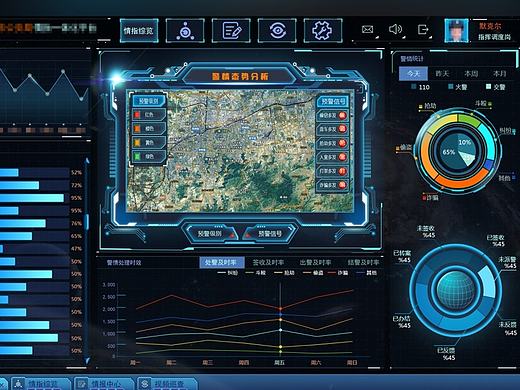Click the 未签收 %45 status label

pos(426,232)
